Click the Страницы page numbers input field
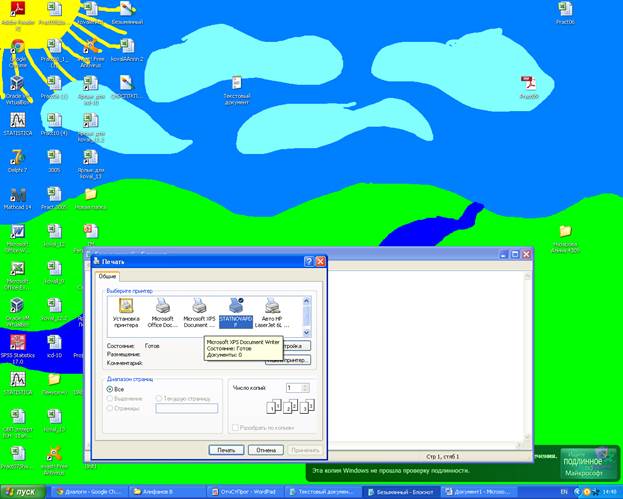This screenshot has height=499, width=623. tap(187, 408)
